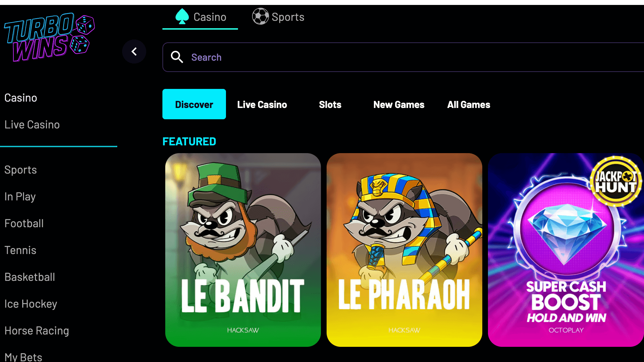Screen dimensions: 644x362
Task: Select Horse Racing in the sidebar
Action: 37,331
